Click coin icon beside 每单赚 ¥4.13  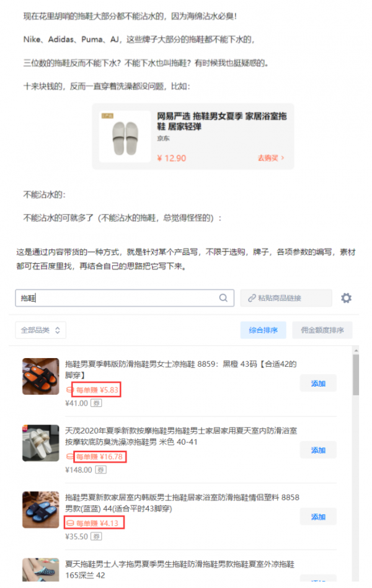point(70,523)
